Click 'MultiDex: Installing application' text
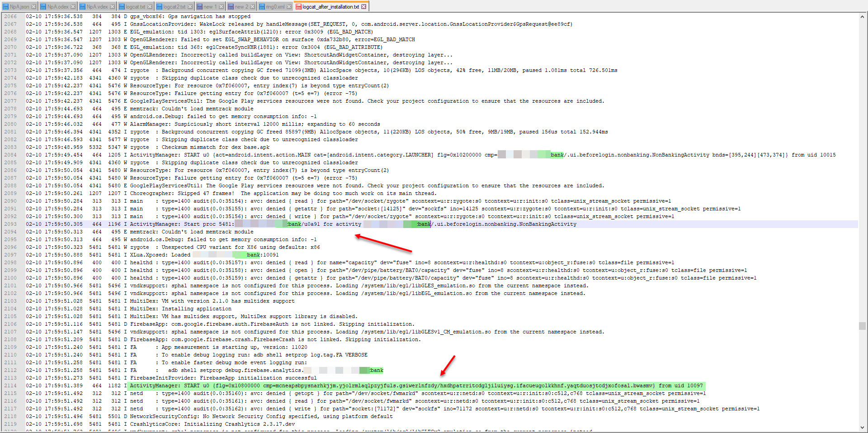The height and width of the screenshot is (433, 868). pos(181,309)
